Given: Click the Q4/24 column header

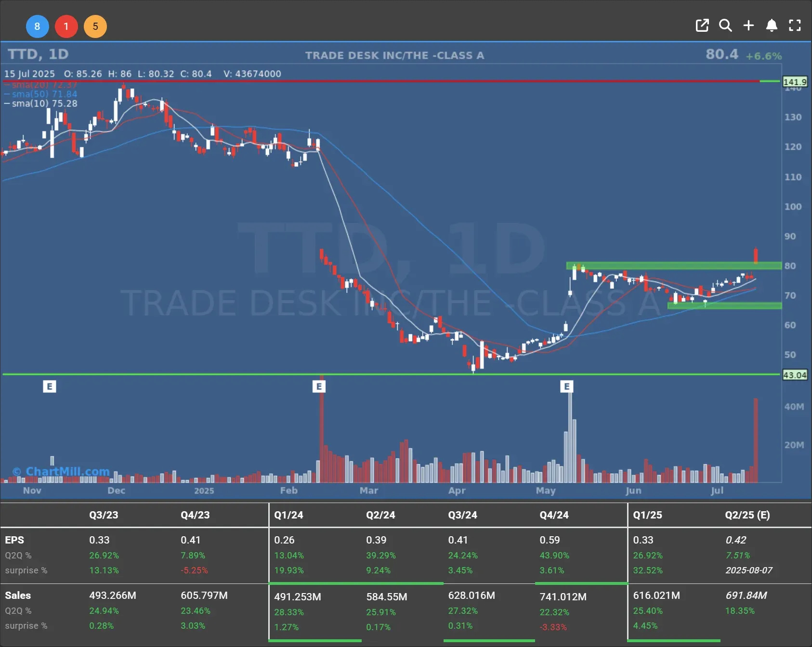Looking at the screenshot, I should click(x=554, y=515).
